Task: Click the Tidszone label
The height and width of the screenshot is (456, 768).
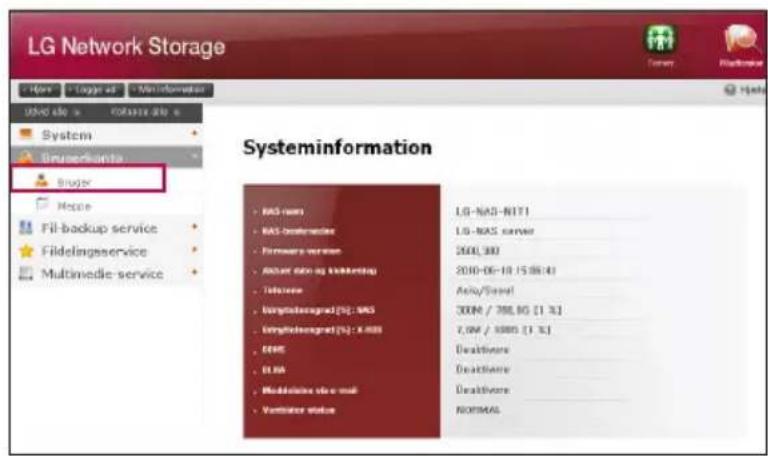Action: (x=282, y=290)
